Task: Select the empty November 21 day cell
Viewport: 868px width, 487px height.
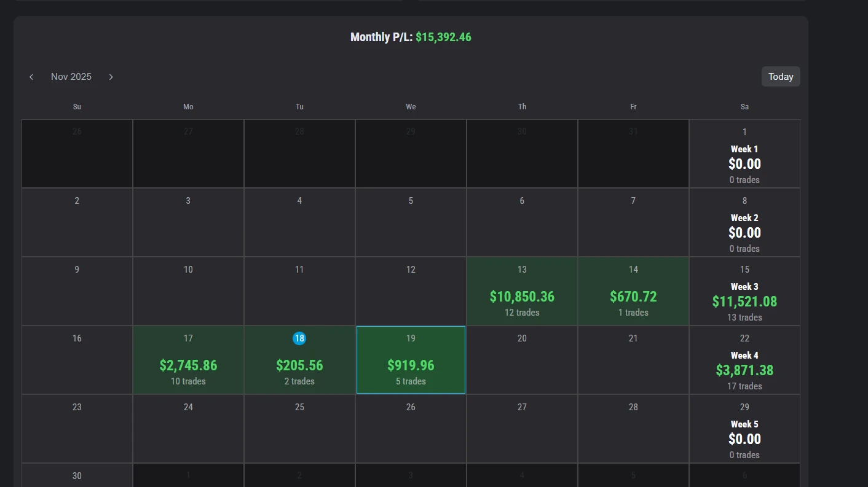Action: (x=633, y=360)
